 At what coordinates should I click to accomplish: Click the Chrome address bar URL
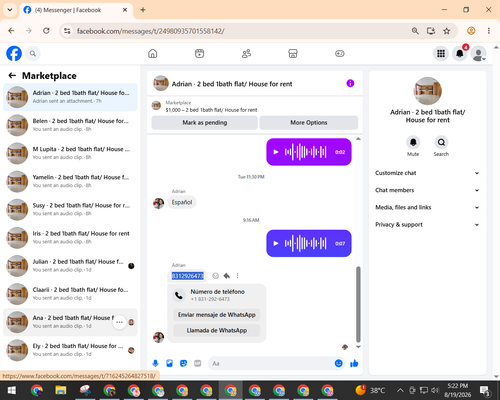151,31
